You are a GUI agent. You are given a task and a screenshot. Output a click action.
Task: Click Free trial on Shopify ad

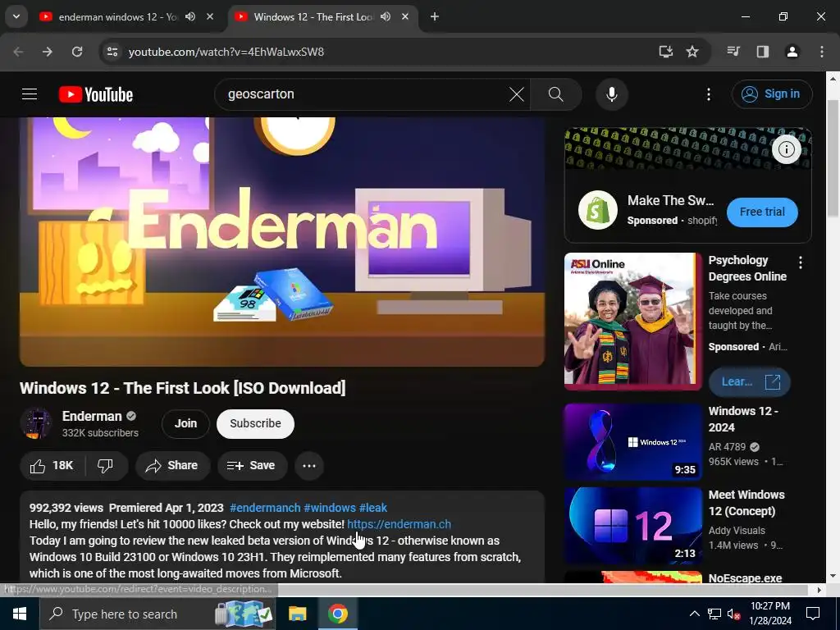click(762, 212)
